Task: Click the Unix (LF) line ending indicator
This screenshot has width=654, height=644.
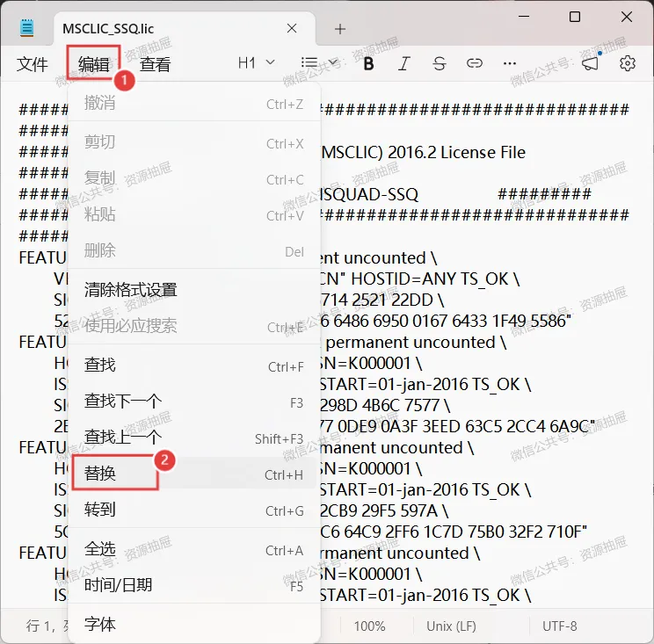Action: click(x=451, y=626)
